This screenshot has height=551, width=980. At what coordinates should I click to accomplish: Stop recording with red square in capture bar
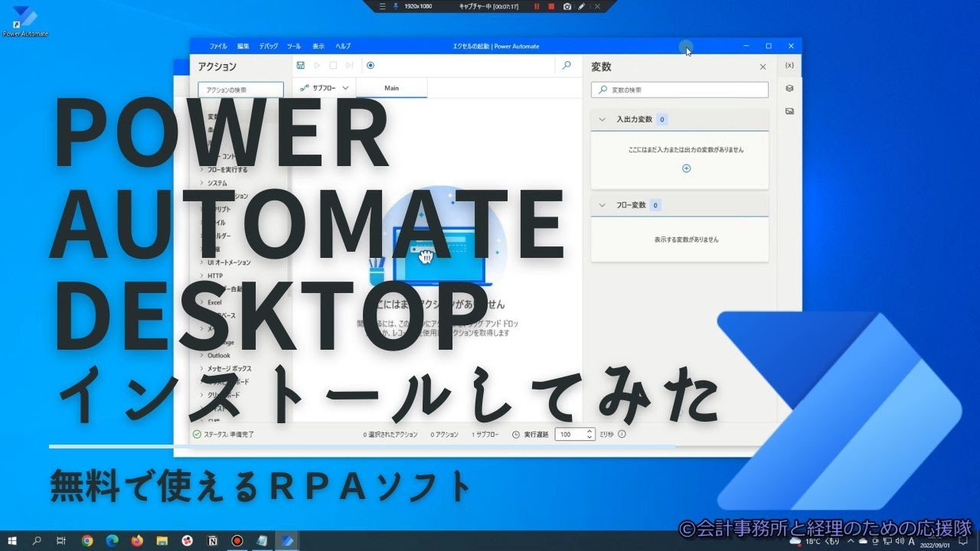551,6
